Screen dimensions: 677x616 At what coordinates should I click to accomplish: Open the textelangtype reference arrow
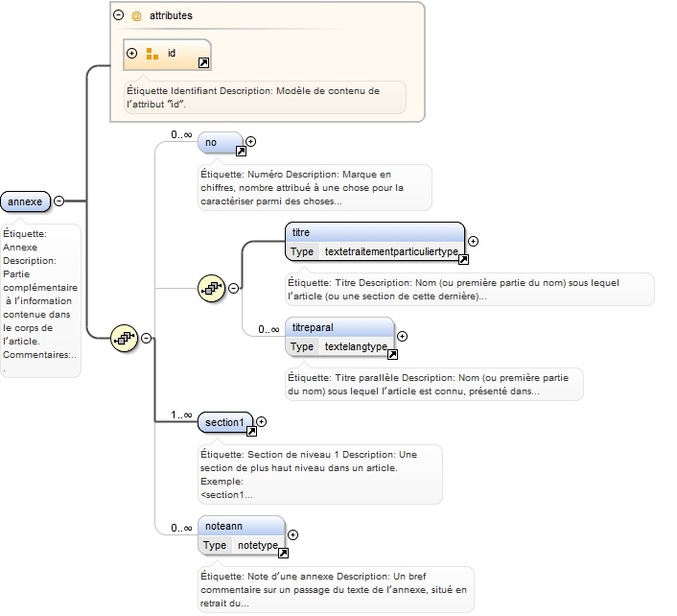point(392,355)
